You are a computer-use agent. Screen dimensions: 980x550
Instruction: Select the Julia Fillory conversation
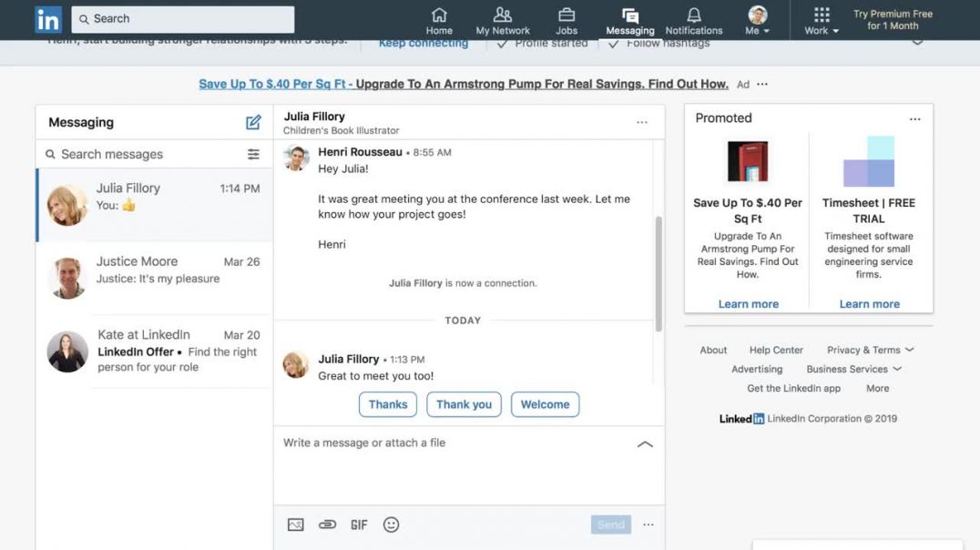click(154, 205)
